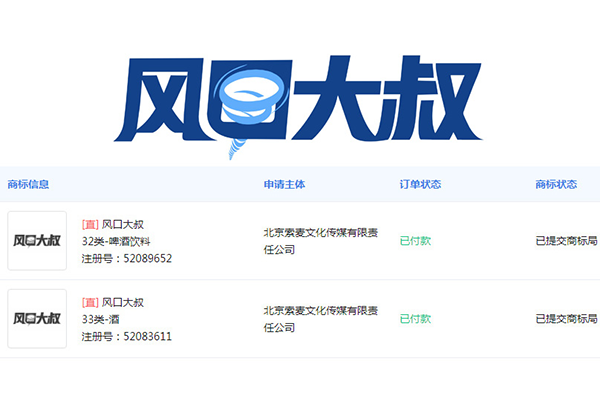Select the 申请主体 column header

pyautogui.click(x=284, y=185)
